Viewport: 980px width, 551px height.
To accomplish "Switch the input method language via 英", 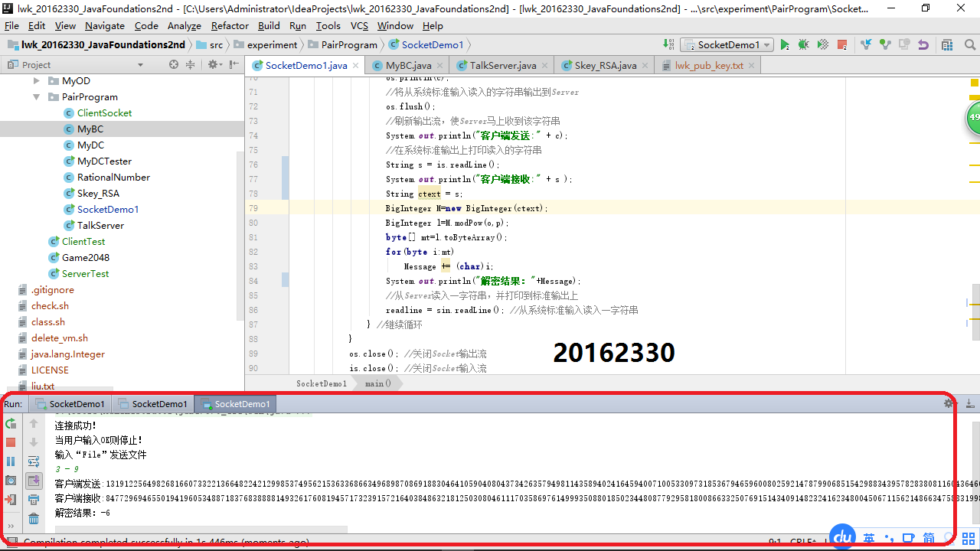I will point(869,538).
